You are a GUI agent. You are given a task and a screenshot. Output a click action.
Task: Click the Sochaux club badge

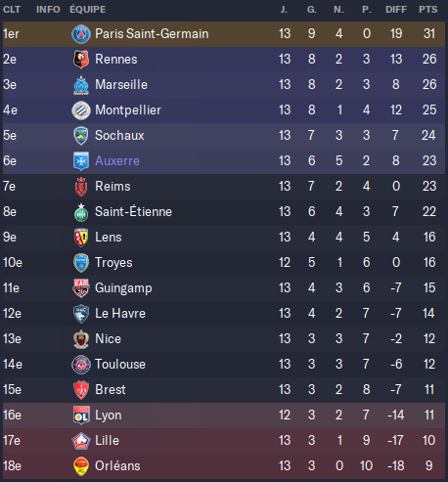click(81, 136)
